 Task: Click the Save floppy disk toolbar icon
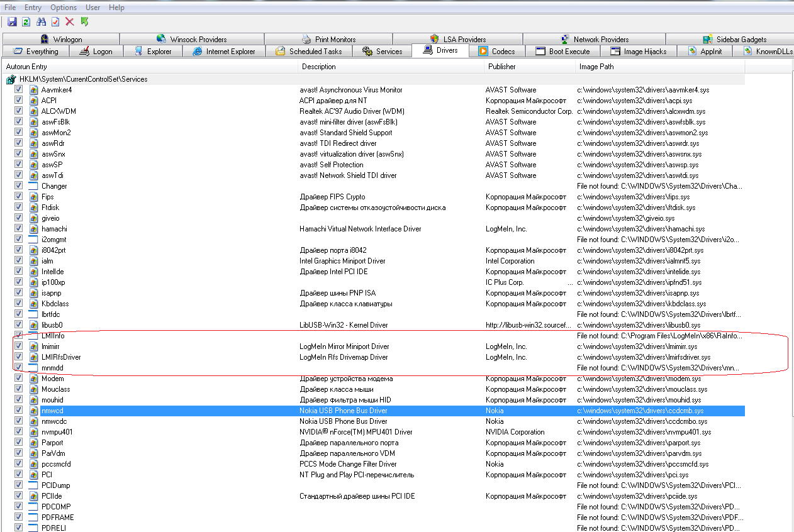tap(12, 22)
